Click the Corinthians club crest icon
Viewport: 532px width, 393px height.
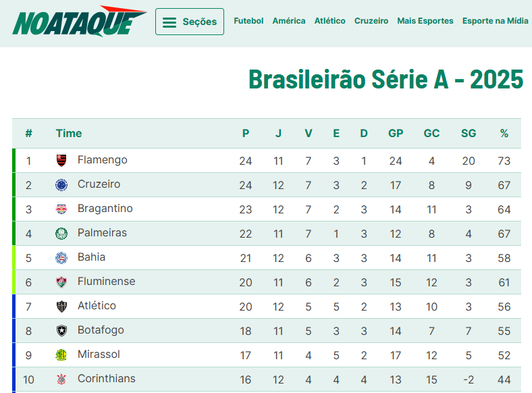pos(61,379)
